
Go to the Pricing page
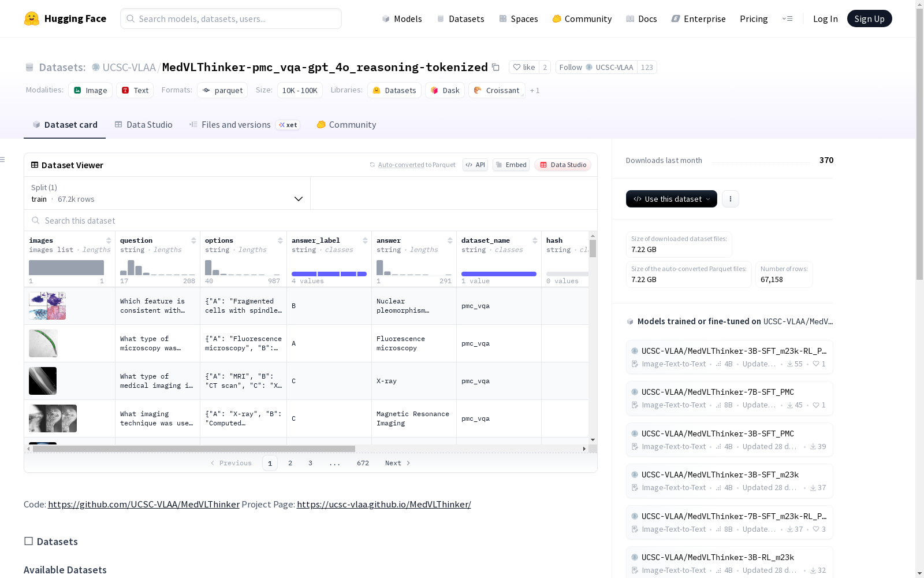click(754, 18)
